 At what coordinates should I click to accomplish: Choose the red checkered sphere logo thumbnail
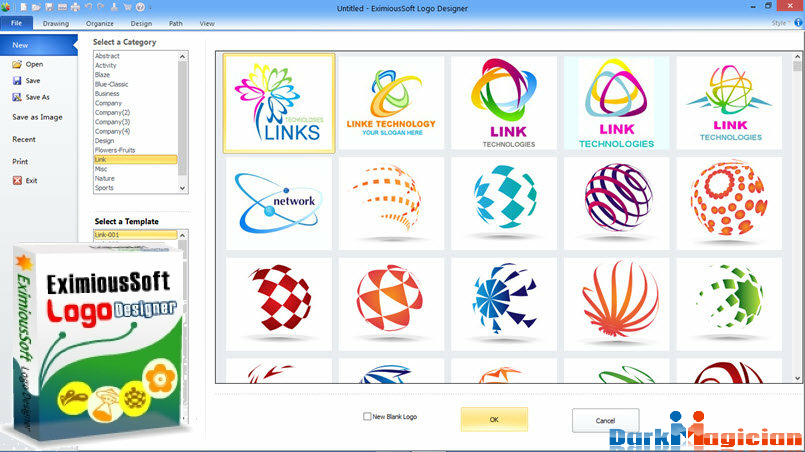click(279, 304)
